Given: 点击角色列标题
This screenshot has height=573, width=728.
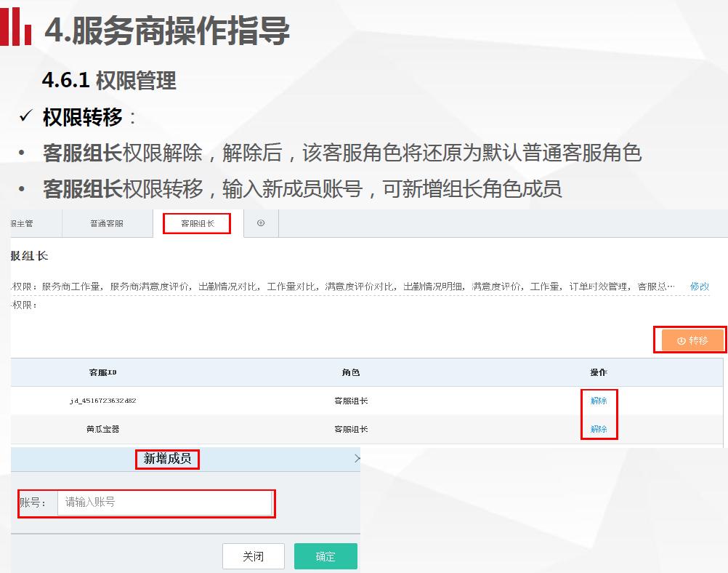Looking at the screenshot, I should [352, 372].
